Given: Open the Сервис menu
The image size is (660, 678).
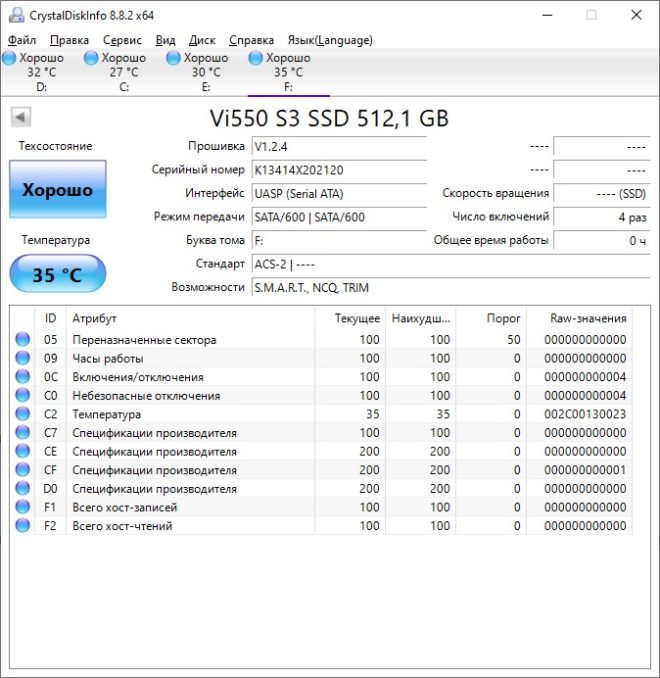Looking at the screenshot, I should pyautogui.click(x=122, y=40).
